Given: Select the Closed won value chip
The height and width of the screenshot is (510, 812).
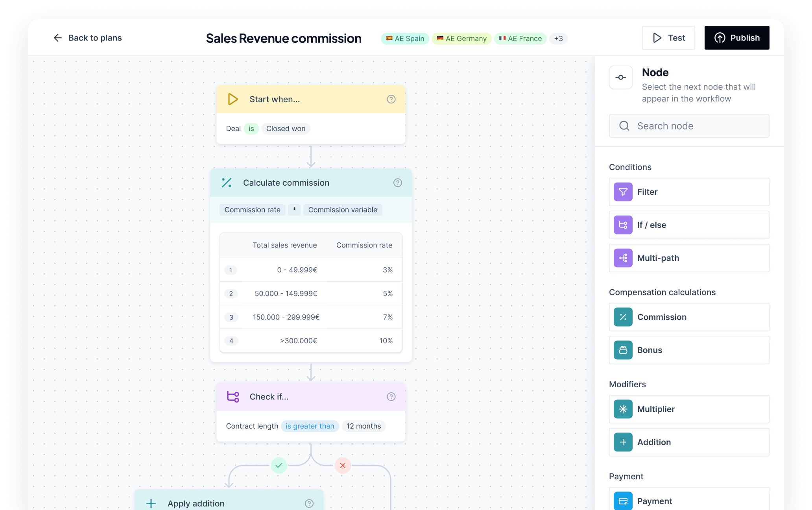Looking at the screenshot, I should [286, 129].
